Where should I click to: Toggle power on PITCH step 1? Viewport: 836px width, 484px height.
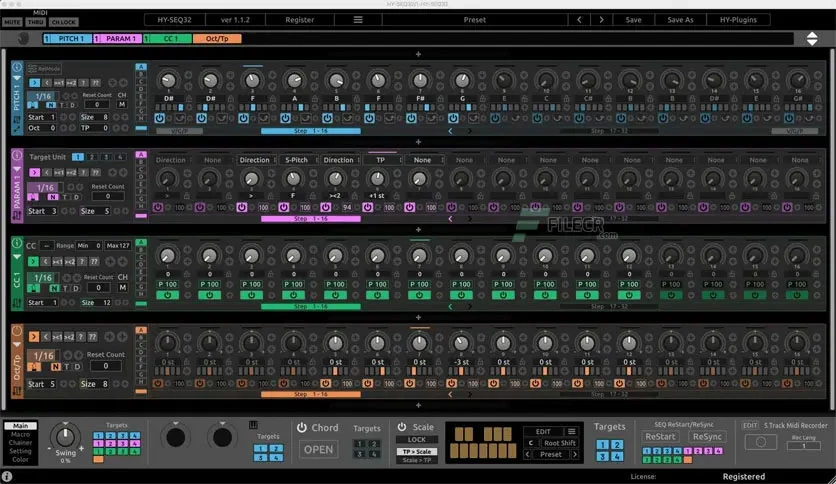click(159, 118)
